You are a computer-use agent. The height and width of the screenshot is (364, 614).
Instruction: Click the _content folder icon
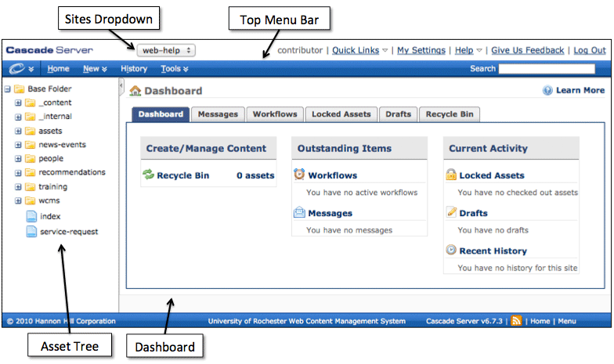click(x=30, y=103)
